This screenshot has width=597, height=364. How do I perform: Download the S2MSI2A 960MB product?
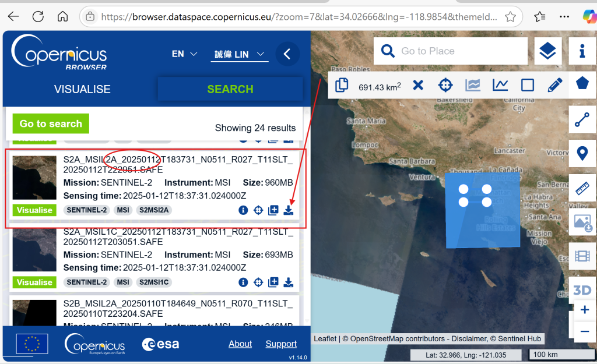tap(289, 210)
